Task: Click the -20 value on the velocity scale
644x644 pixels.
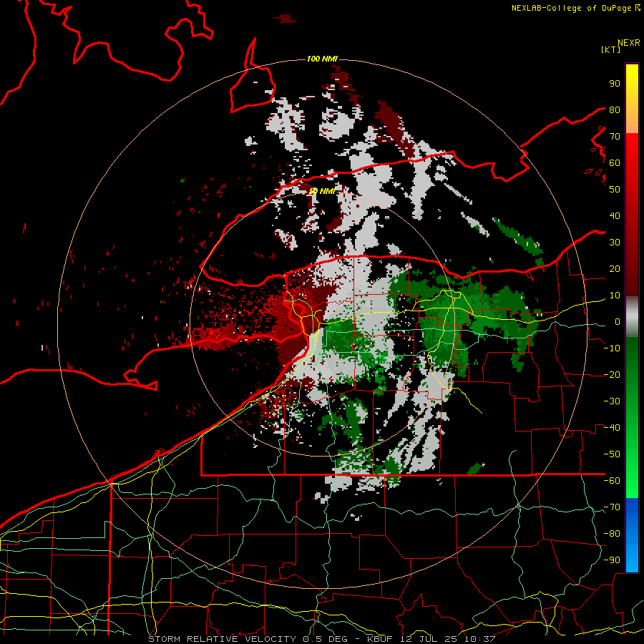Action: click(612, 374)
